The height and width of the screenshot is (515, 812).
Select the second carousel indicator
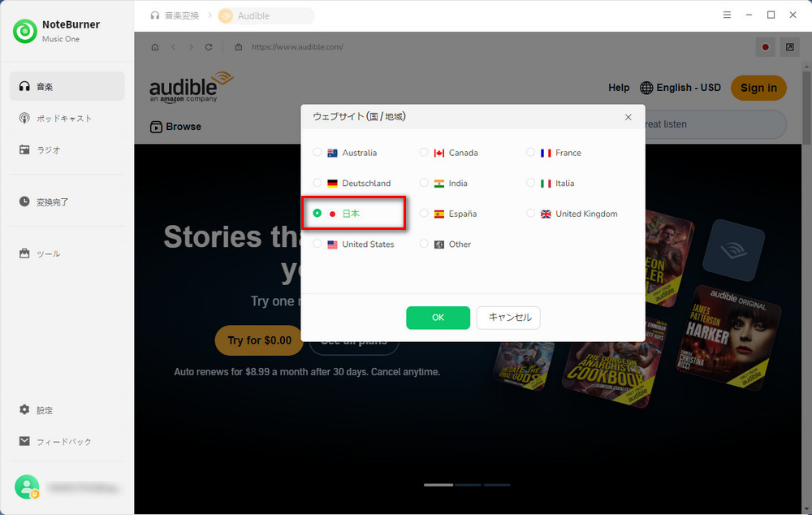click(469, 485)
